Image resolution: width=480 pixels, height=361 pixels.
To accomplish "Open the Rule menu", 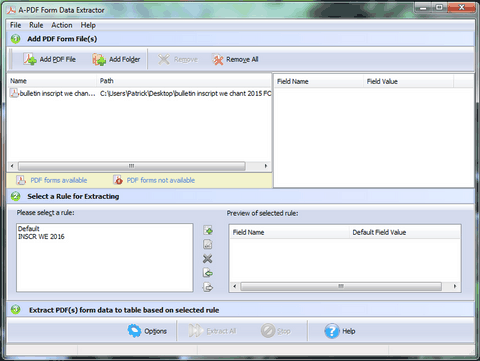I will (x=36, y=25).
